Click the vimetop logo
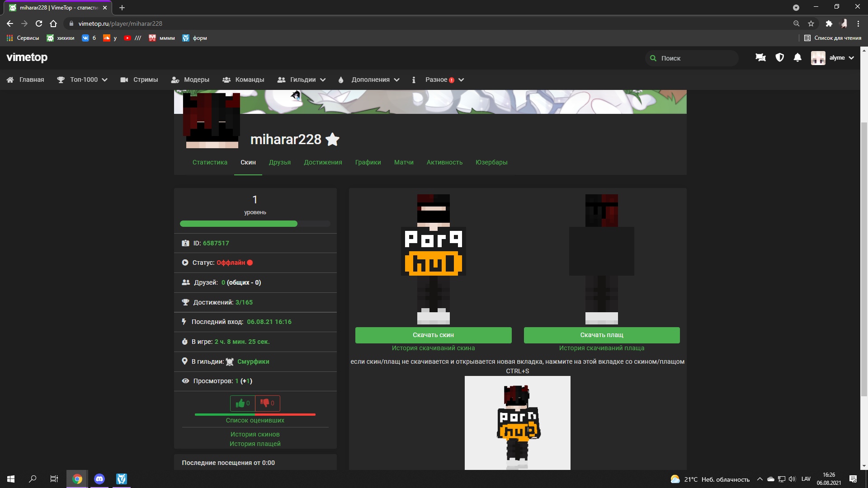This screenshot has width=868, height=488. (27, 57)
